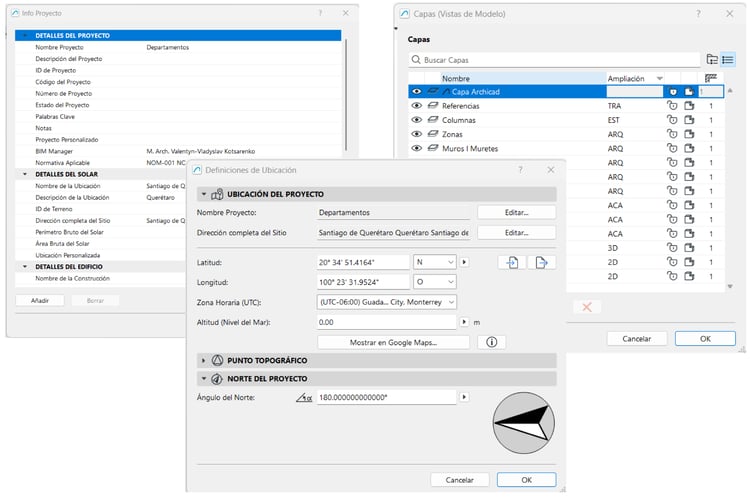Image resolution: width=750 pixels, height=500 pixels.
Task: Click the info icon beside Mostrar en Google Maps
Action: (491, 342)
